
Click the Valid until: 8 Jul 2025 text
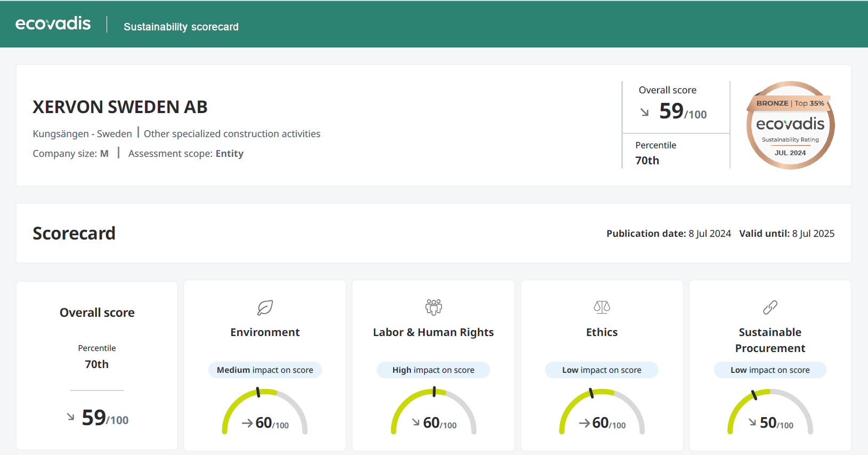[x=786, y=234]
